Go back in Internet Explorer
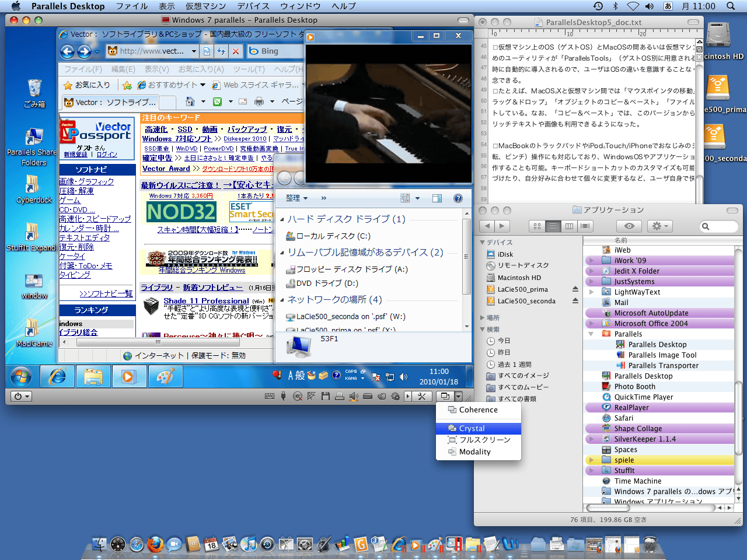 tap(68, 51)
